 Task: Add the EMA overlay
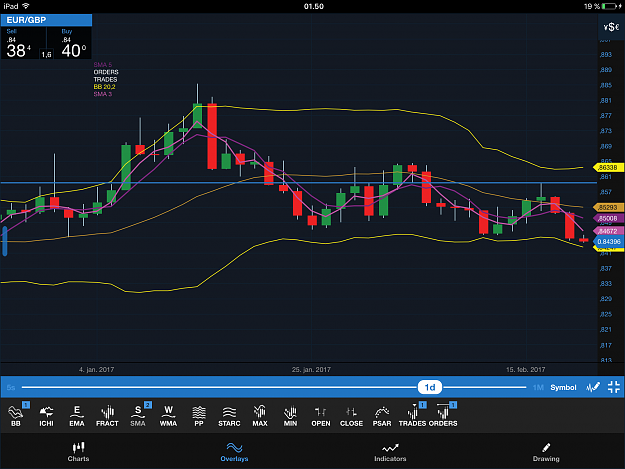tap(77, 416)
